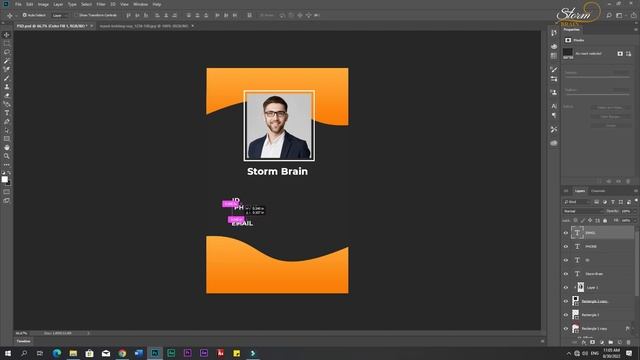Open the layer blend mode Normal dropdown

582,211
